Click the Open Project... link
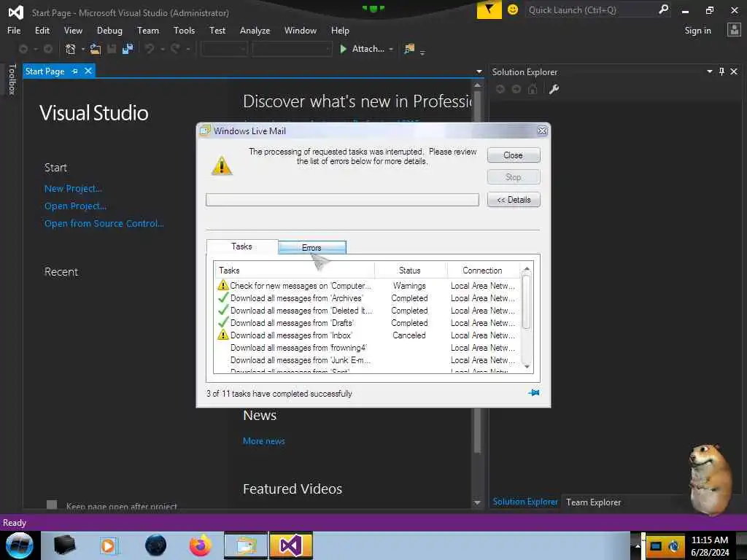Viewport: 747px width, 560px height. 75,206
